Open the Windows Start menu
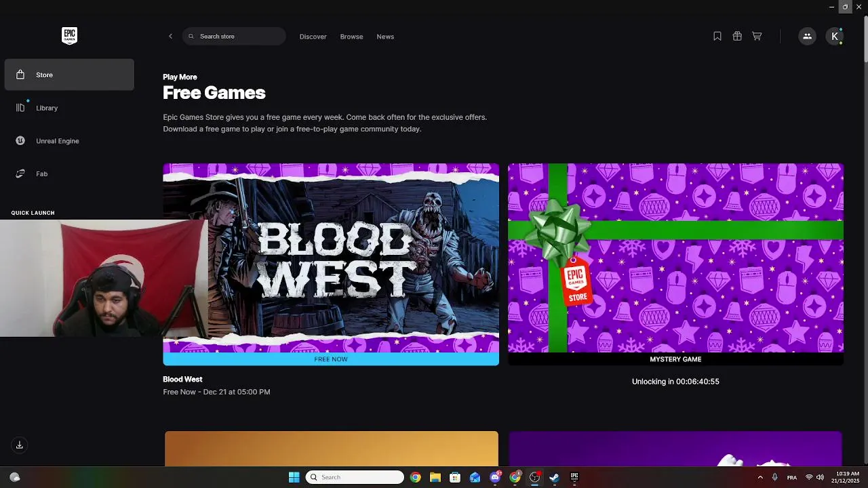This screenshot has height=488, width=868. (x=294, y=477)
